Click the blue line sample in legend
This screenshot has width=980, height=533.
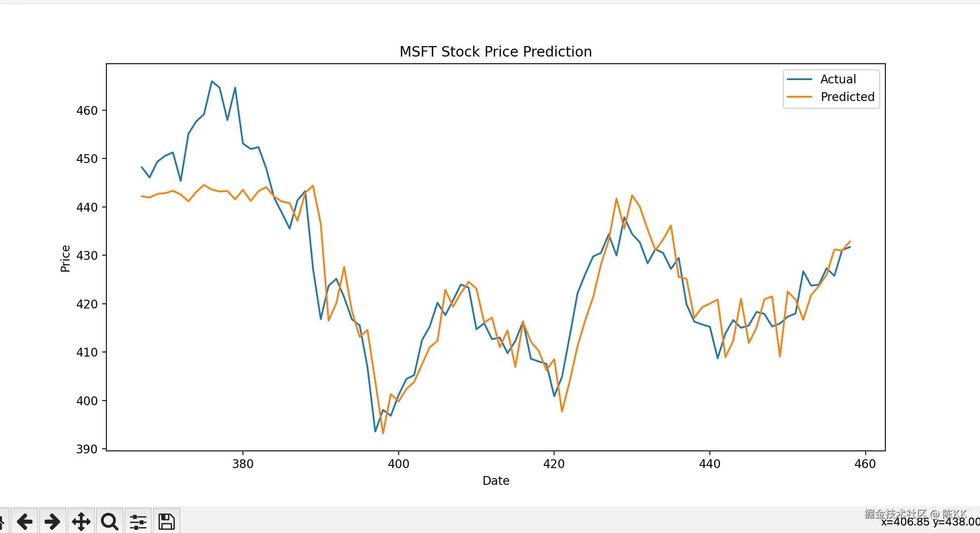pos(799,79)
